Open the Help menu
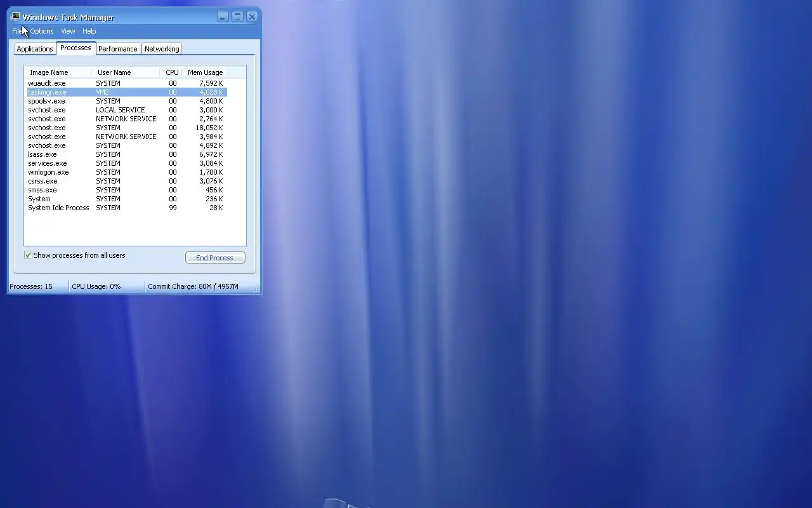The image size is (812, 508). click(89, 31)
